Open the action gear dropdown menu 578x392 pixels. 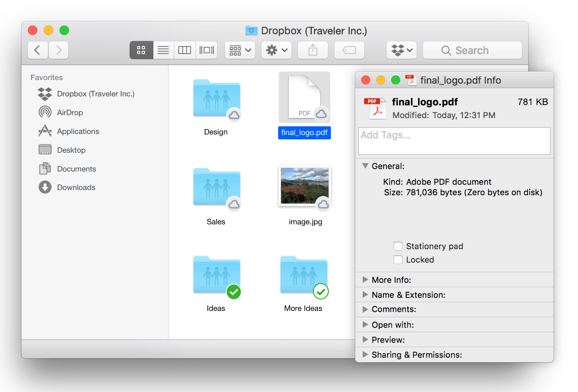click(x=276, y=50)
